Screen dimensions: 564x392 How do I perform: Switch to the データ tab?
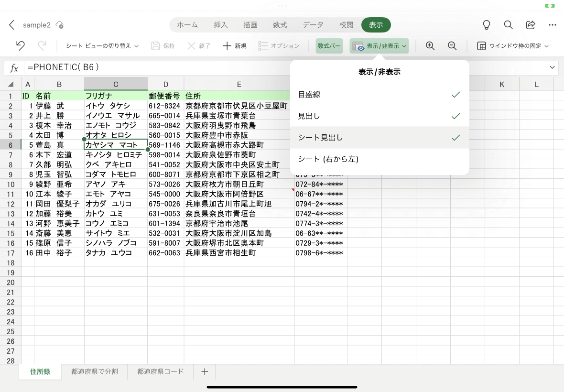click(313, 25)
